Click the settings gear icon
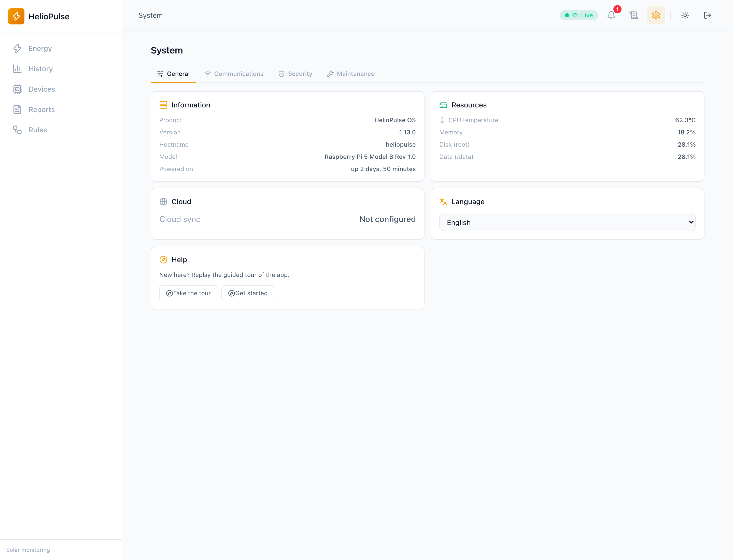The height and width of the screenshot is (560, 733). [656, 15]
